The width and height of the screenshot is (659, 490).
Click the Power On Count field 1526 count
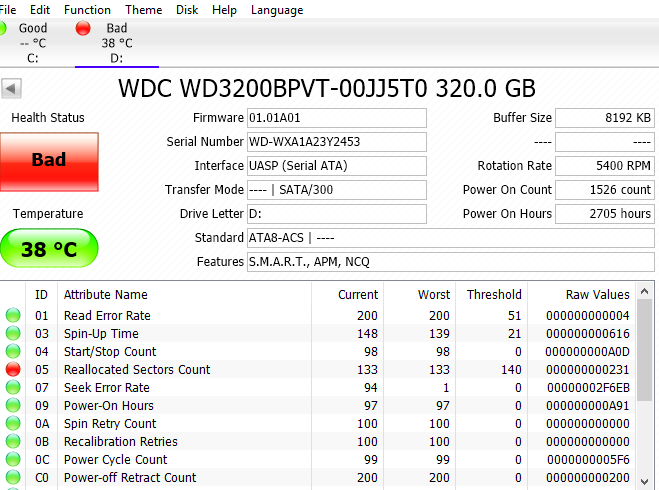(x=605, y=190)
